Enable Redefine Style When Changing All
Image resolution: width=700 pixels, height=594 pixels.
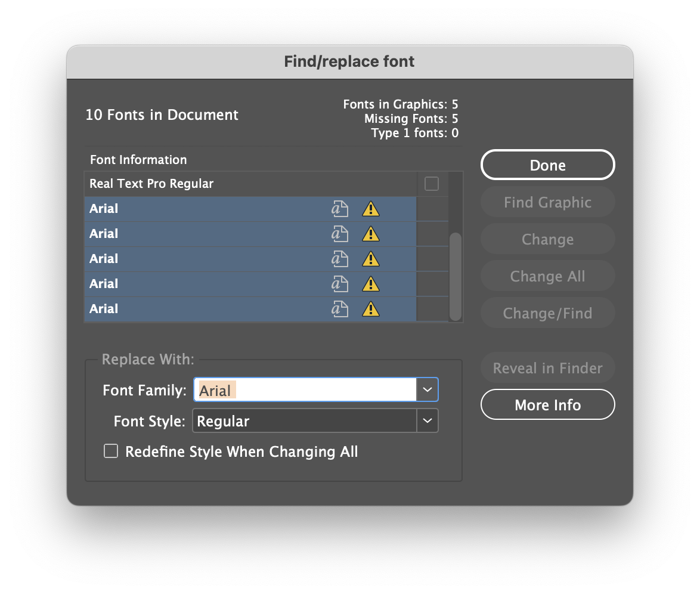coord(111,451)
